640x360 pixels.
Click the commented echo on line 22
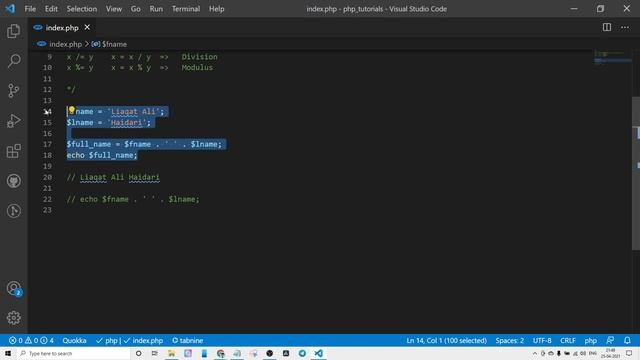[133, 199]
